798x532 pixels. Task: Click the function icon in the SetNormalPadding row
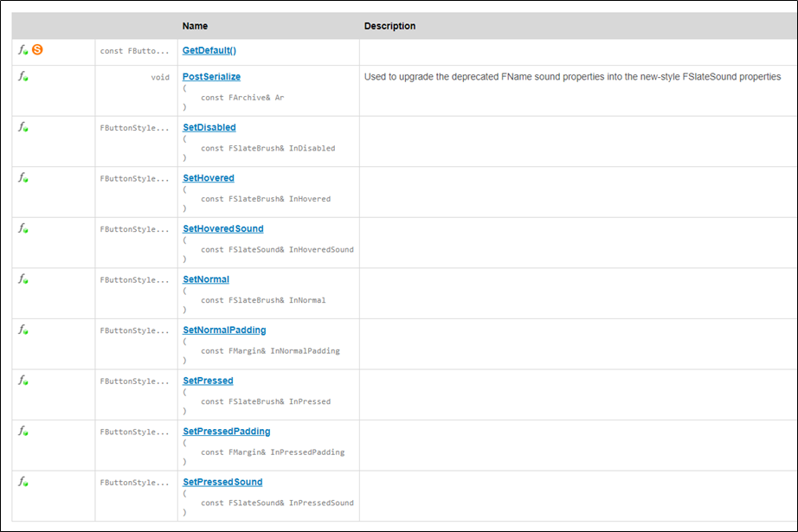pos(23,330)
